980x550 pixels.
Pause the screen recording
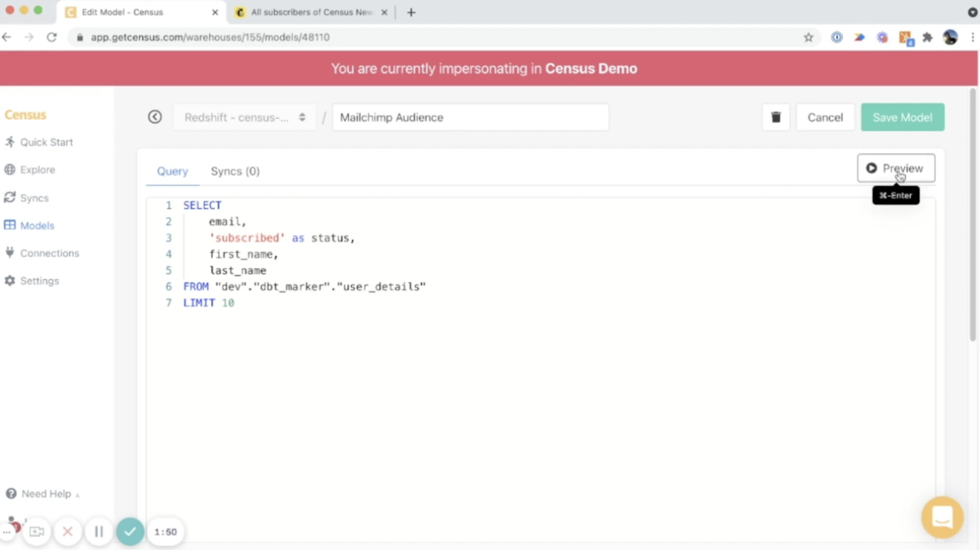(99, 532)
